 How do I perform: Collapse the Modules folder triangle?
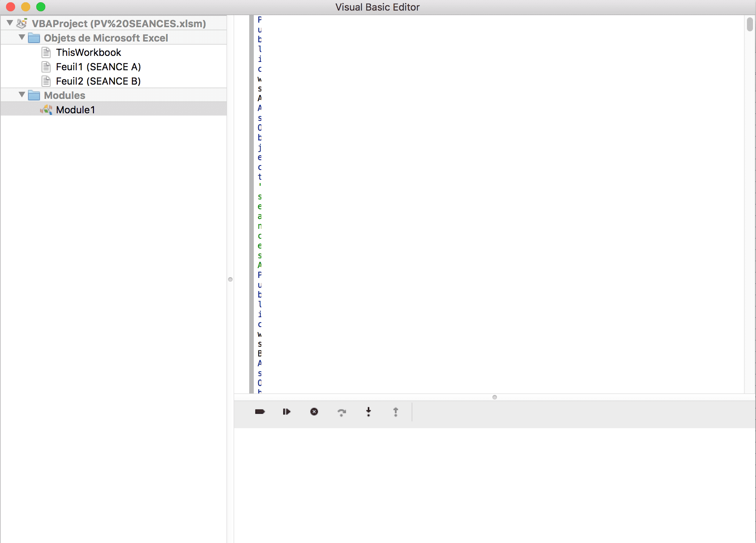tap(22, 95)
